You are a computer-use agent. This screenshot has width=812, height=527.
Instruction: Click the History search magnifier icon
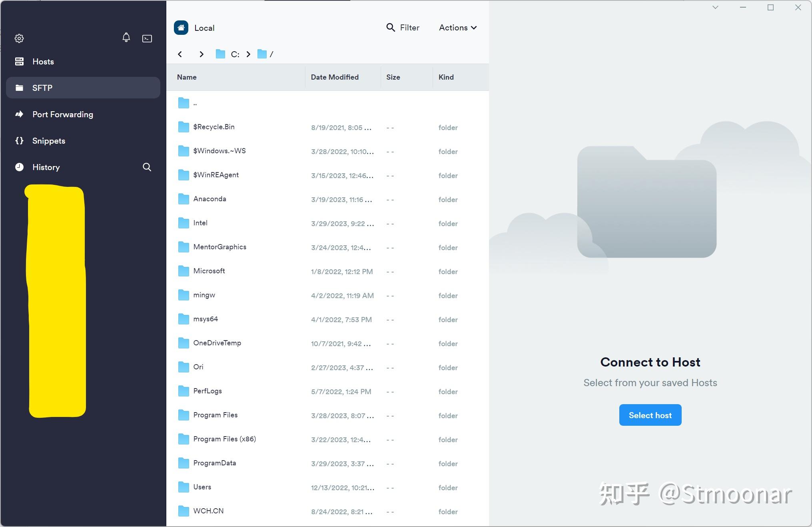147,167
